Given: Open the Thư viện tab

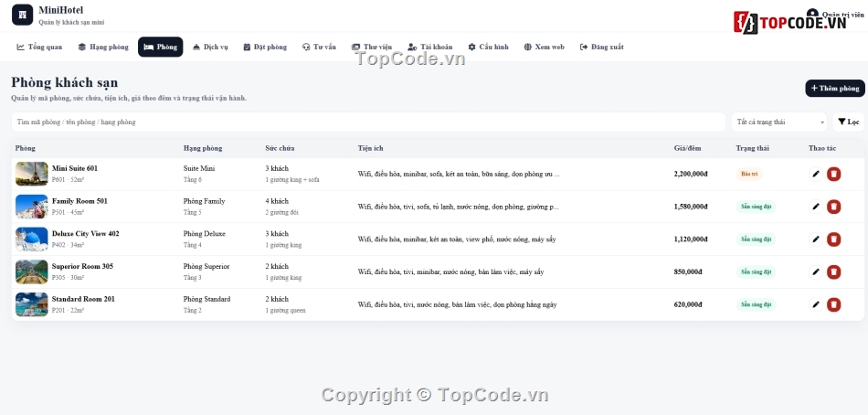Looking at the screenshot, I should (372, 48).
